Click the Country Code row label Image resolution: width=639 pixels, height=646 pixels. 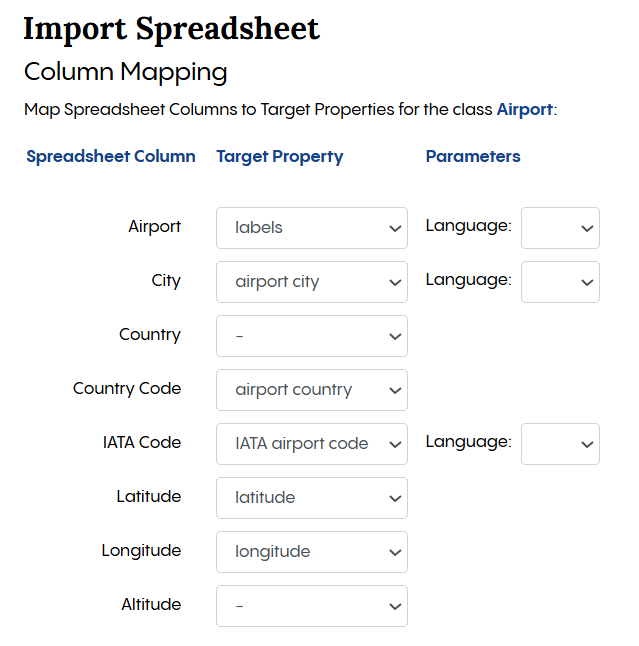(x=127, y=388)
